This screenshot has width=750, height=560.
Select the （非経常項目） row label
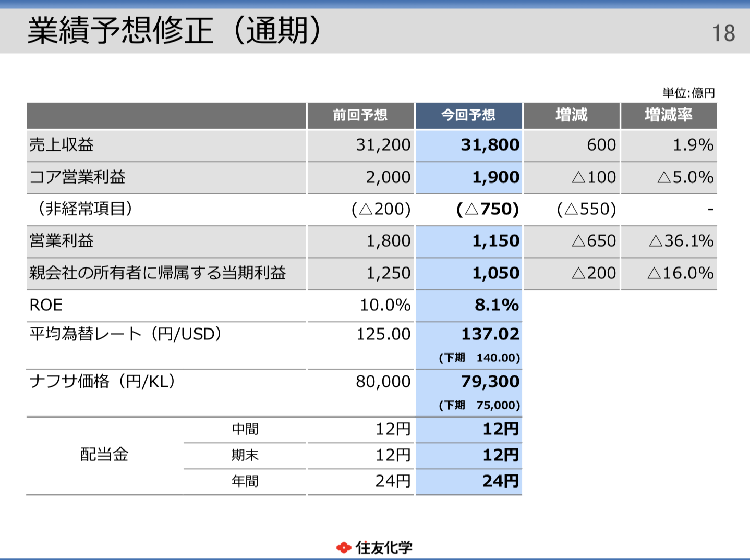85,209
